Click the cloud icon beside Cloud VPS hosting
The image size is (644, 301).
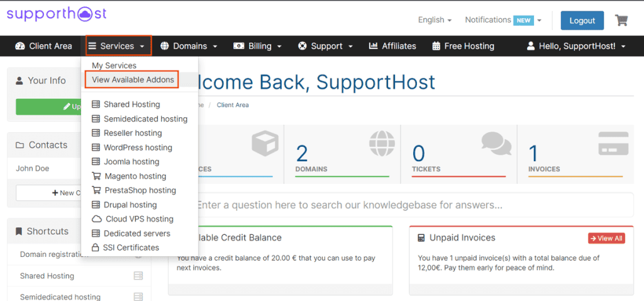coord(96,219)
